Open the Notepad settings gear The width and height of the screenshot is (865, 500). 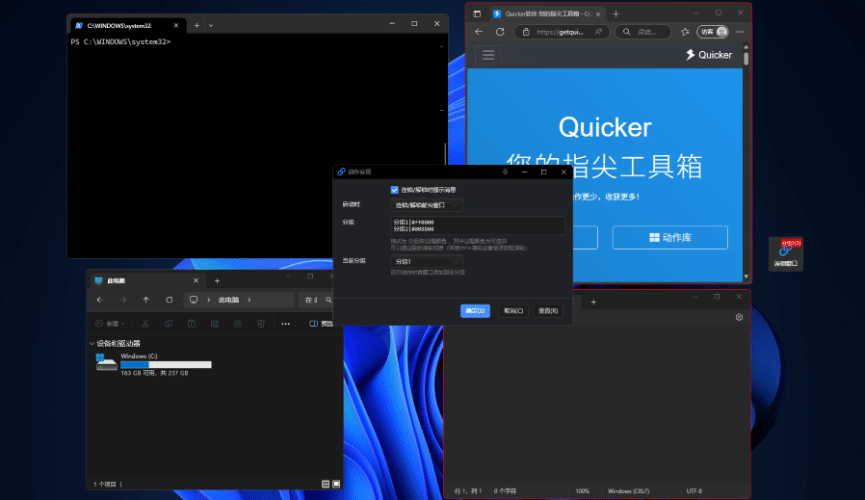(x=739, y=317)
